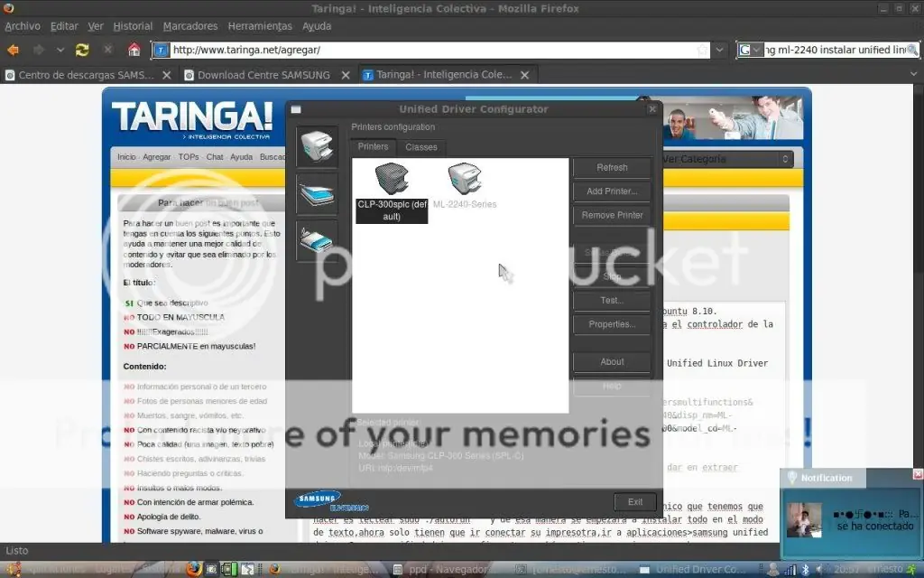
Task: Close the Notification popup
Action: tap(918, 474)
